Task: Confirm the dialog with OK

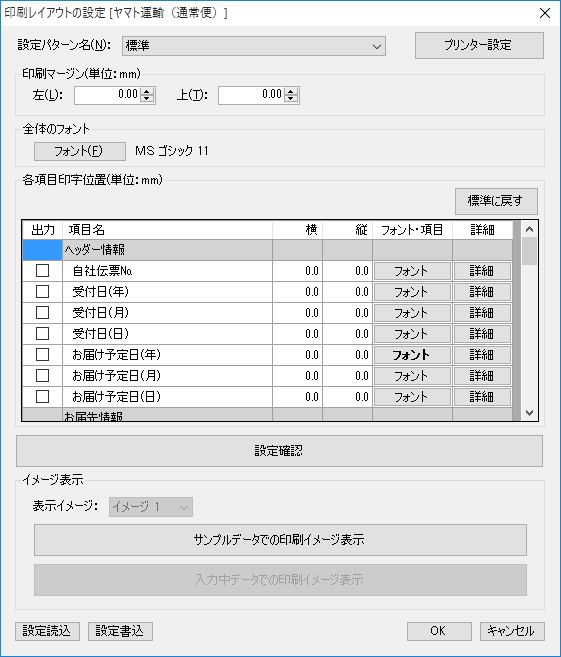Action: coord(439,631)
